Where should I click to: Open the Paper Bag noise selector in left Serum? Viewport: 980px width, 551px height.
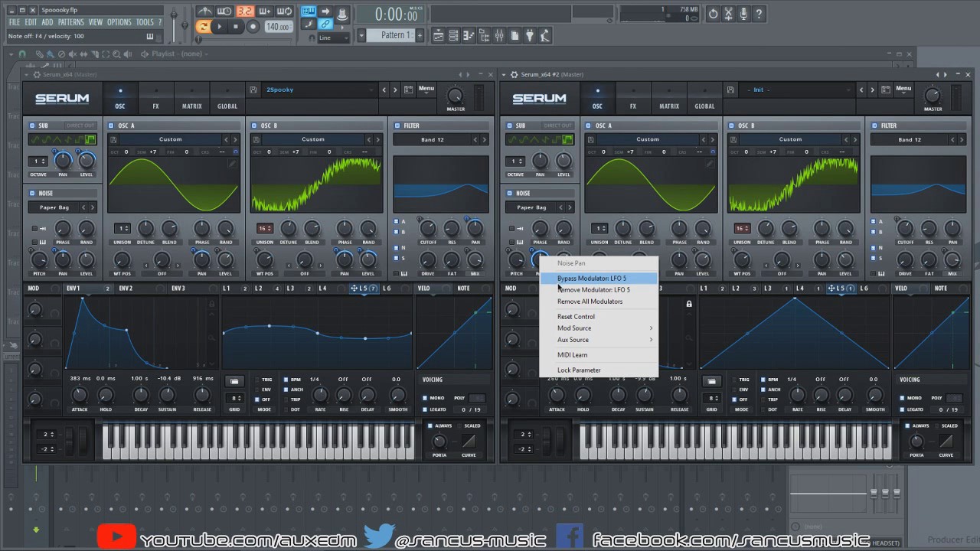coord(54,207)
